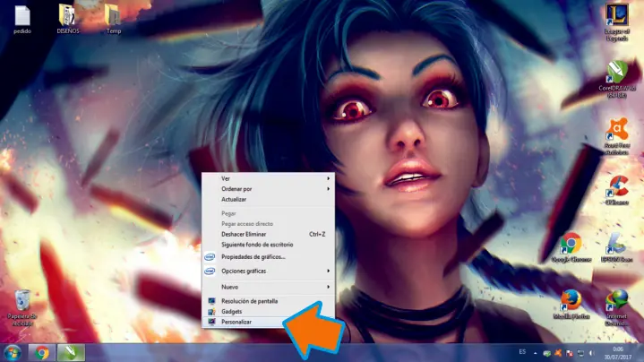Open the Windows Start menu
The width and height of the screenshot is (644, 362).
point(13,353)
